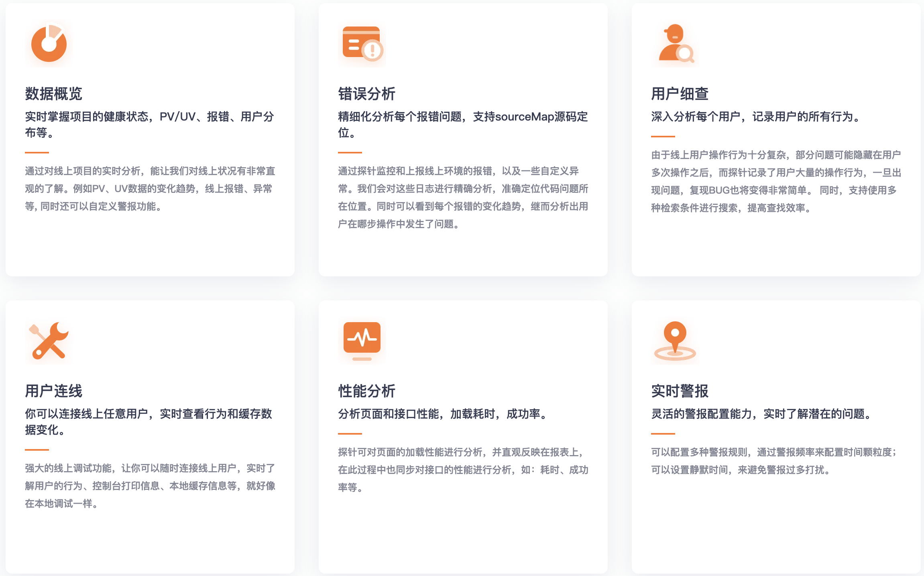Click the 数据概览 pie chart icon
Screen dimensions: 924x576
click(x=49, y=43)
